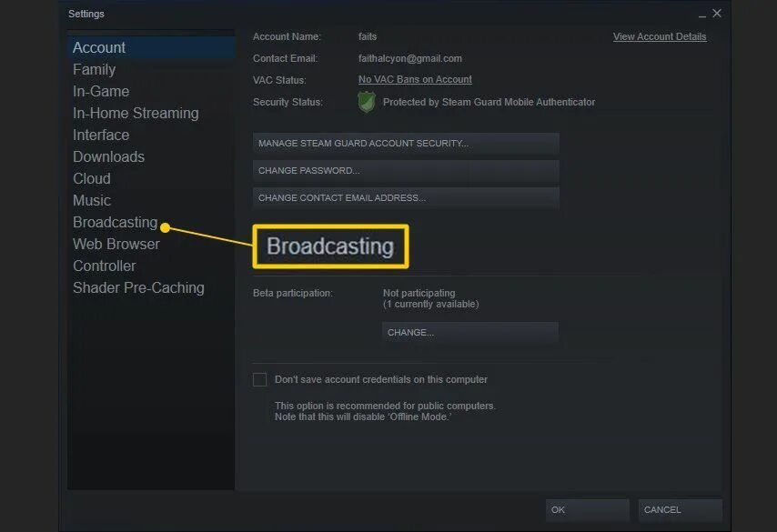Click the contact email faithalcyon@gmail.com
The width and height of the screenshot is (777, 532).
pos(409,58)
